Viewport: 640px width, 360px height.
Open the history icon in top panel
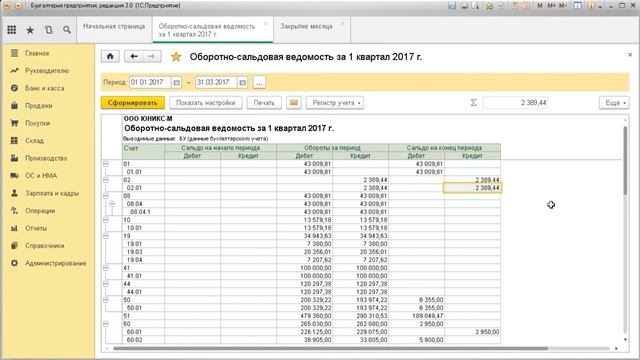click(x=49, y=30)
